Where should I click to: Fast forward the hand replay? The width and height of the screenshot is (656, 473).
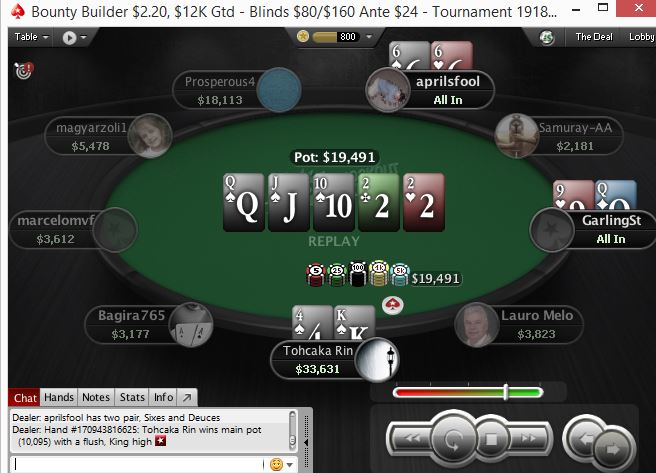click(x=528, y=439)
